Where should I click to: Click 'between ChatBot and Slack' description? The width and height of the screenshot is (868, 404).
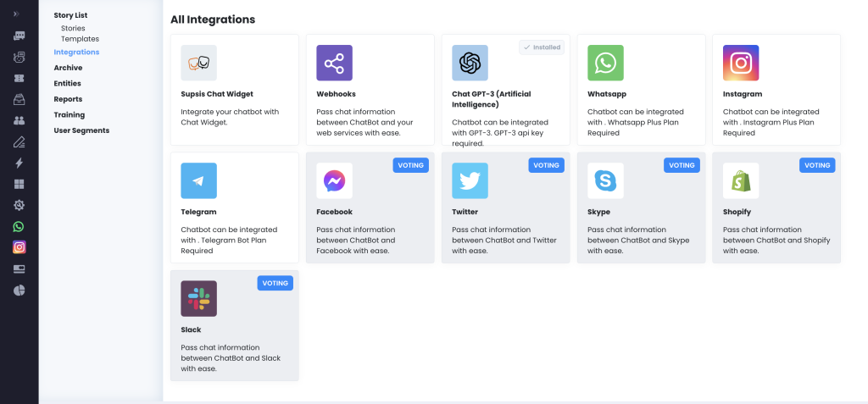[x=231, y=358]
